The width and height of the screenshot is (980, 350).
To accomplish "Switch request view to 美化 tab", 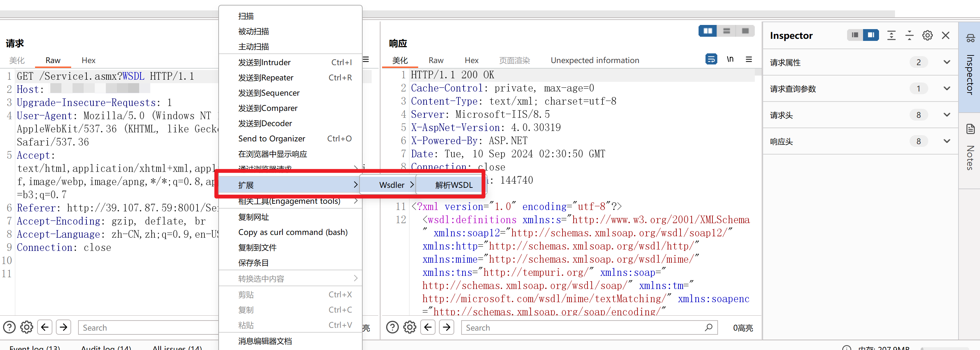I will [x=17, y=60].
